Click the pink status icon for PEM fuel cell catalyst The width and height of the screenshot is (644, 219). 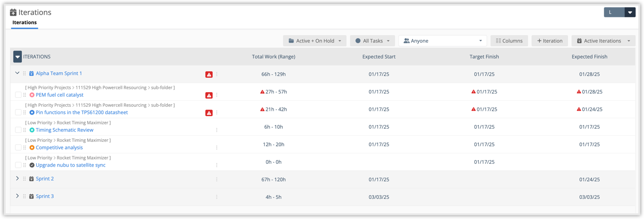pos(32,95)
